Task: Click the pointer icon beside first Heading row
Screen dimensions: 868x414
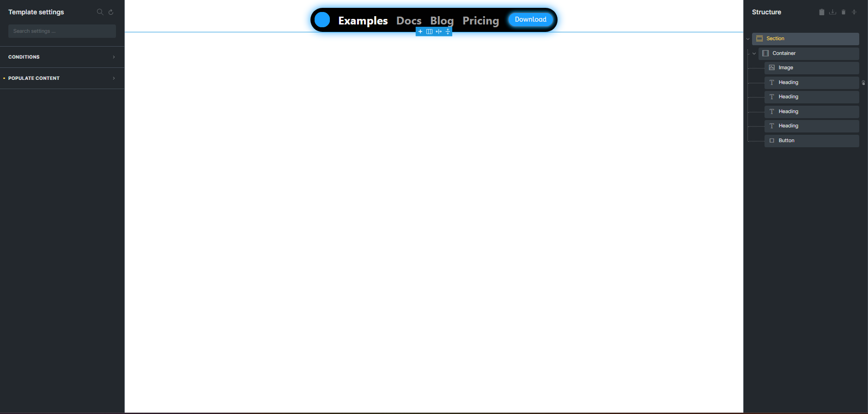Action: 863,83
